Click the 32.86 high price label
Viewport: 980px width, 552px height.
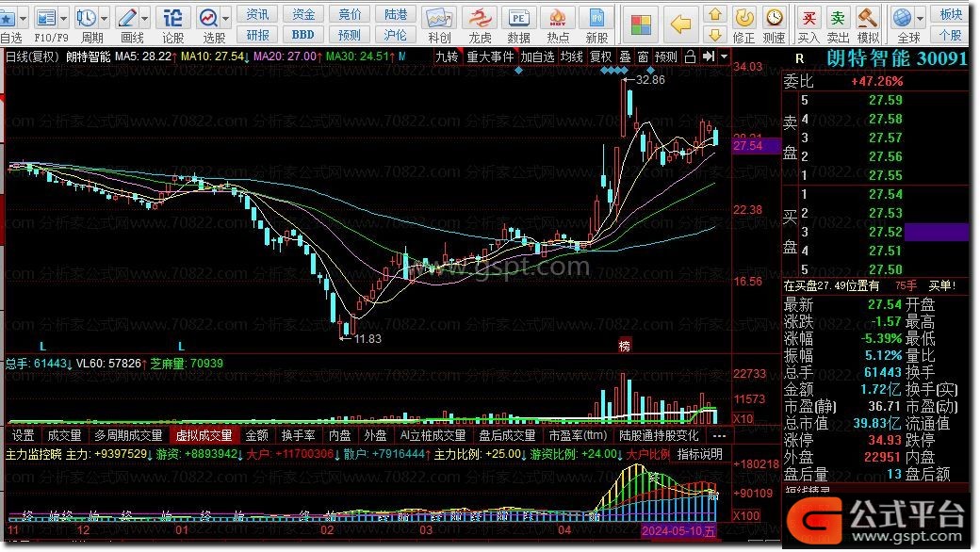[650, 80]
